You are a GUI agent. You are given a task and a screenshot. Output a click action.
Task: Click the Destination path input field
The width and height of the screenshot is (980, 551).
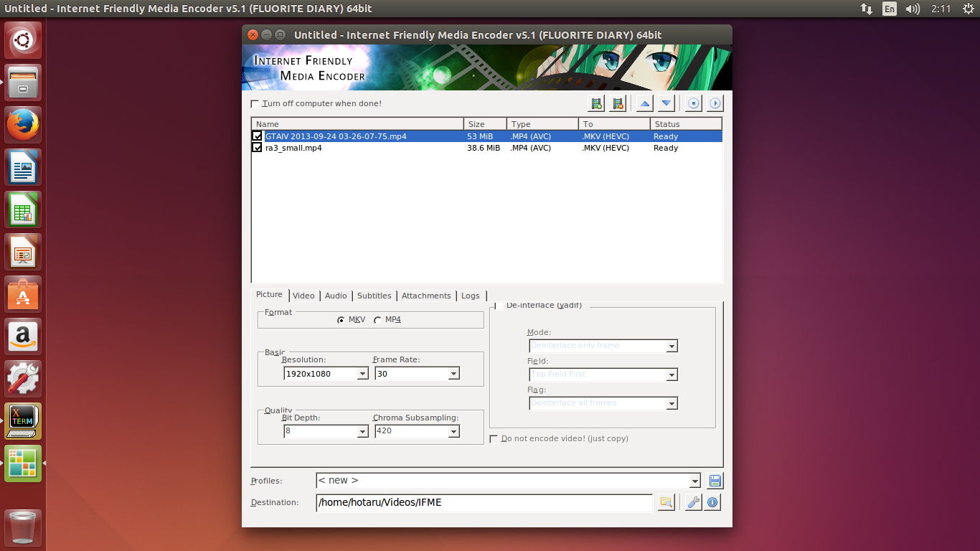484,502
